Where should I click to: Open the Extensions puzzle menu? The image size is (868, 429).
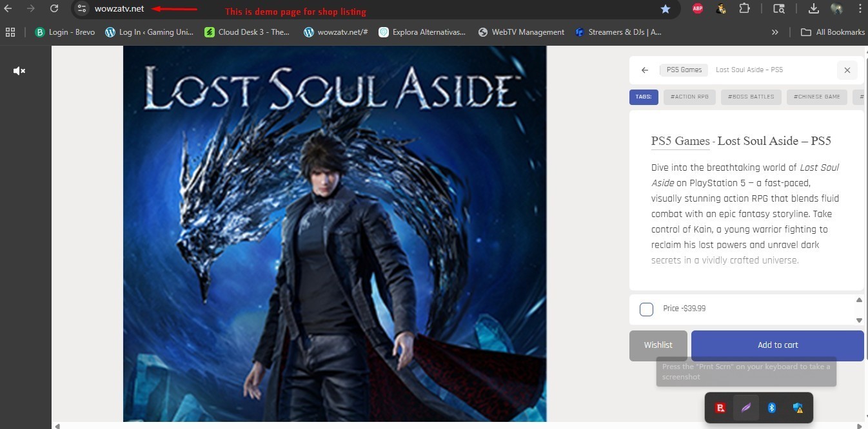[x=745, y=9]
